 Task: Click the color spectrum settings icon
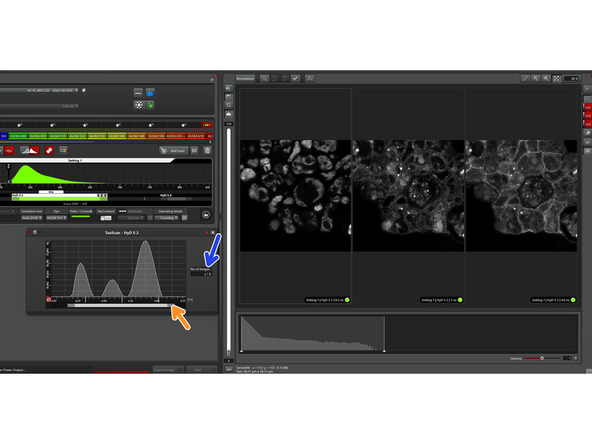click(x=63, y=151)
